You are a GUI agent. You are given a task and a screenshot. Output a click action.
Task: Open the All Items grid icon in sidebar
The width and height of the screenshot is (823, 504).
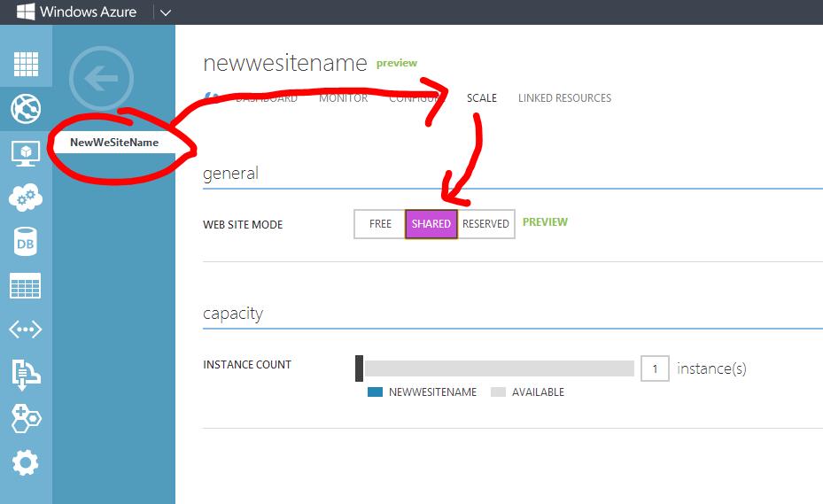tap(26, 64)
